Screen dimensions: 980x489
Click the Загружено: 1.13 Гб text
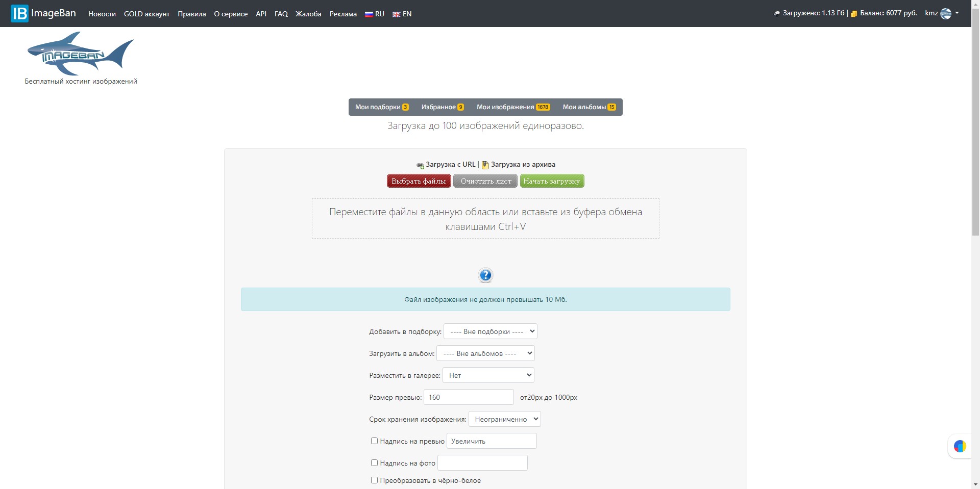click(x=814, y=13)
